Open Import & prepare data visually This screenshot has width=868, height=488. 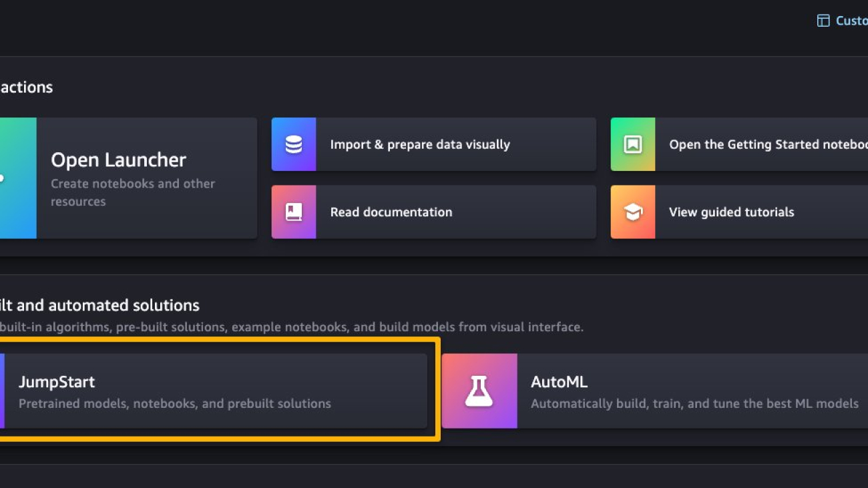point(434,144)
